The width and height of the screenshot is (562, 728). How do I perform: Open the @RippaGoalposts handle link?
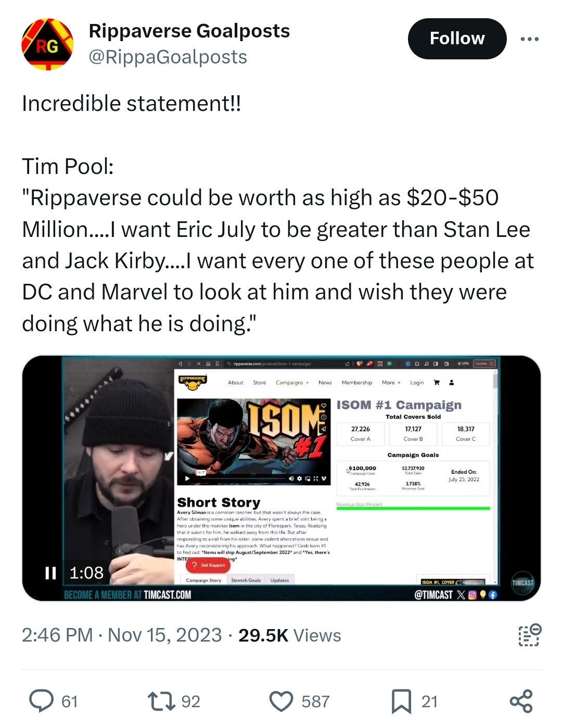(168, 57)
